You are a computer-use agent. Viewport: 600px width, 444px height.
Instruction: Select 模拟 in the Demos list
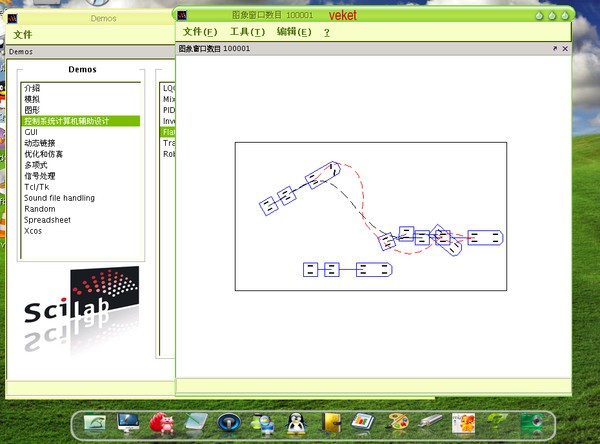pyautogui.click(x=80, y=100)
